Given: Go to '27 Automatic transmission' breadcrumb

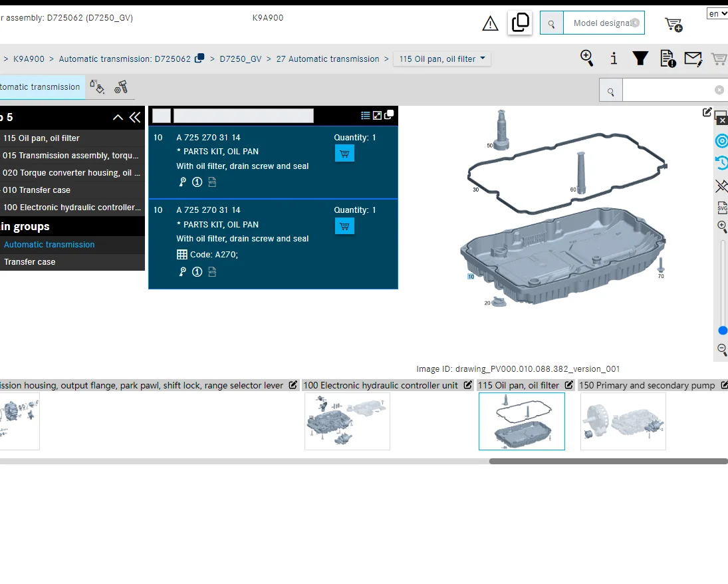Looking at the screenshot, I should [328, 59].
